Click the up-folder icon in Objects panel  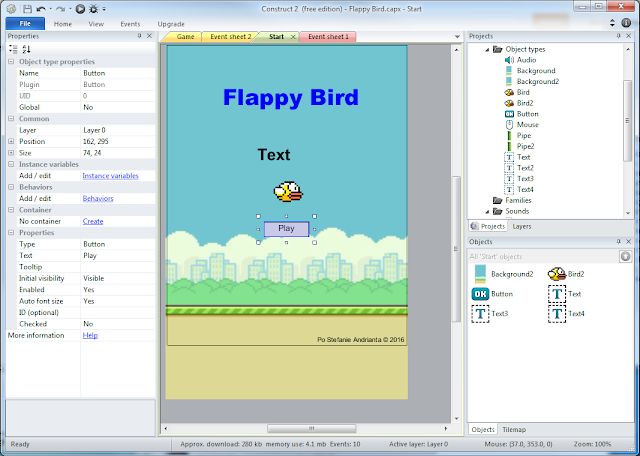625,256
